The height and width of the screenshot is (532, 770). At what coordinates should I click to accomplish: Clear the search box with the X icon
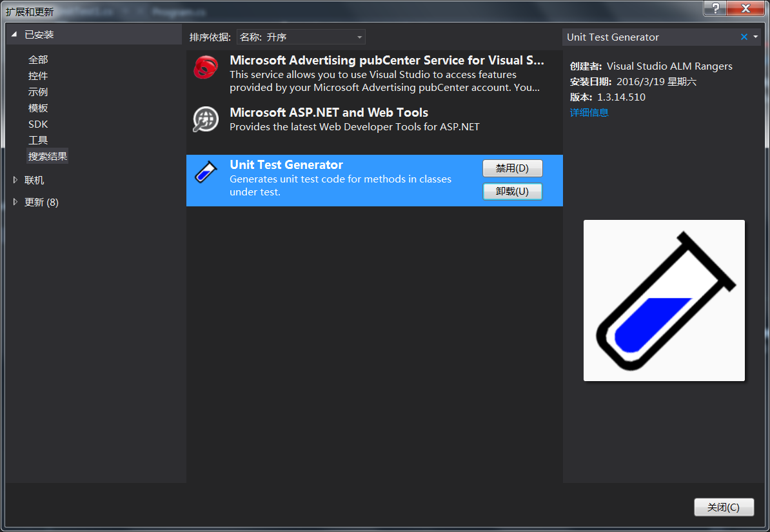[744, 37]
